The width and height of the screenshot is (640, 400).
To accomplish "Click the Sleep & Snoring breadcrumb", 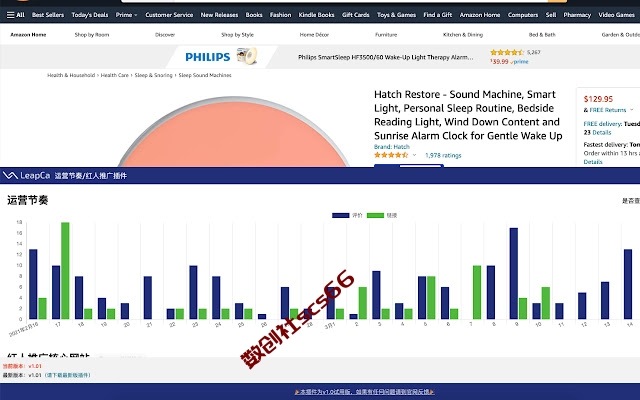I will pyautogui.click(x=153, y=75).
